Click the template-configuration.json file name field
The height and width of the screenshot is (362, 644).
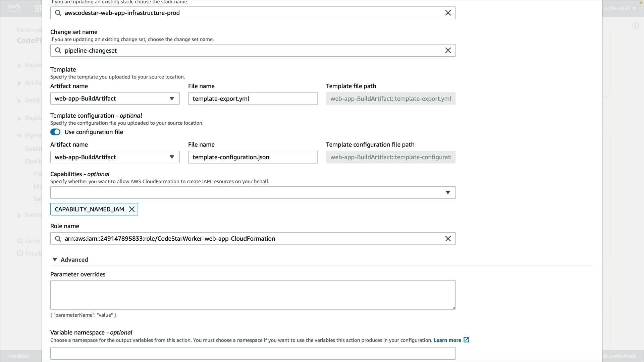pos(253,157)
